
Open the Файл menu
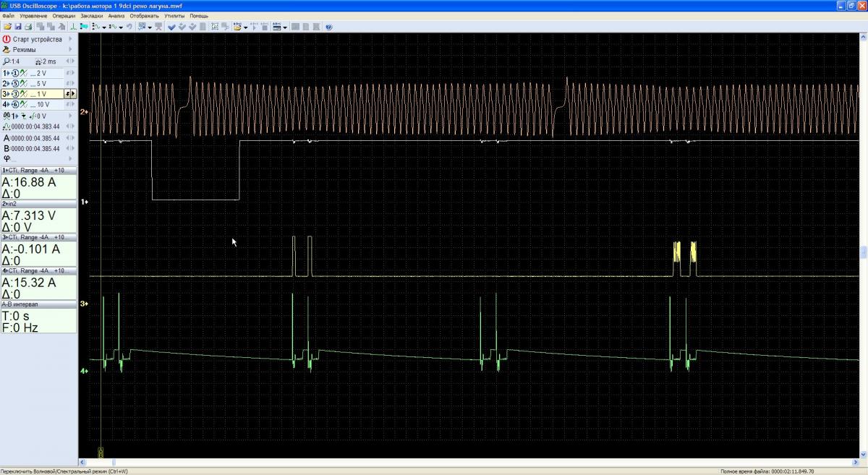click(9, 15)
